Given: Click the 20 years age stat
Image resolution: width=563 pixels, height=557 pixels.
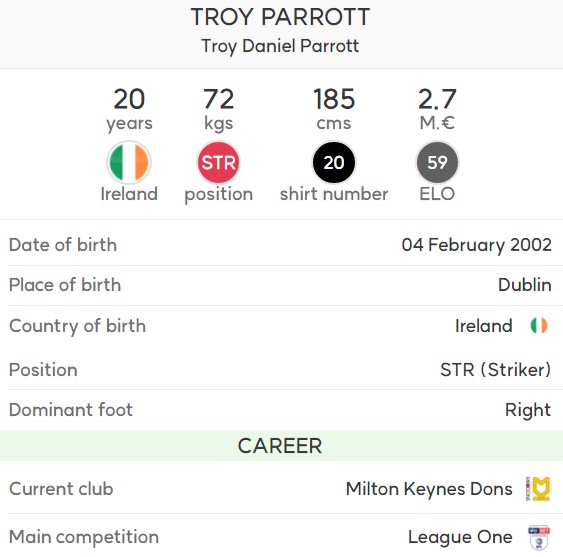Looking at the screenshot, I should pos(129,110).
